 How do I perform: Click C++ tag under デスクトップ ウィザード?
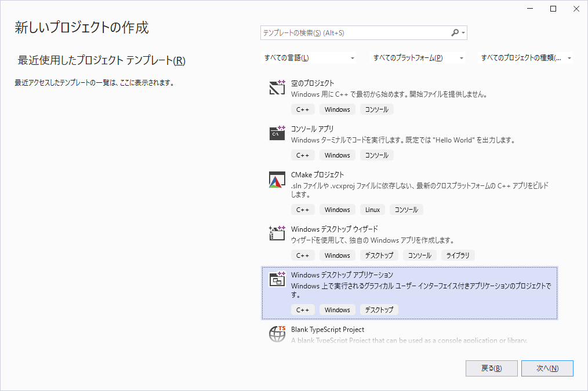pos(303,255)
